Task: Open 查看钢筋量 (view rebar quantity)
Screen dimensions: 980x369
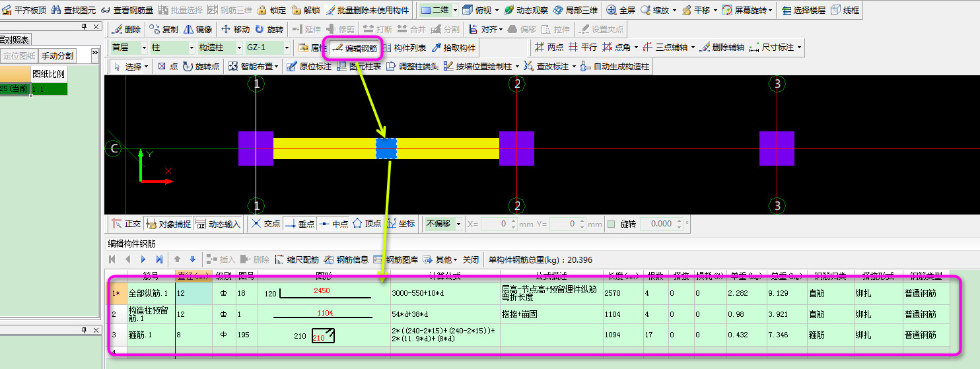Action: pos(127,10)
